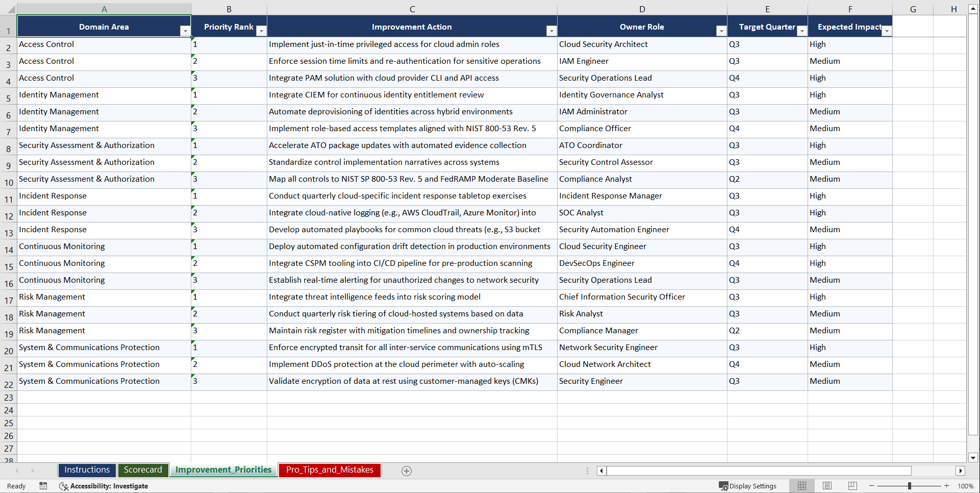Switch to Normal view in status bar
980x493 pixels.
pos(801,486)
